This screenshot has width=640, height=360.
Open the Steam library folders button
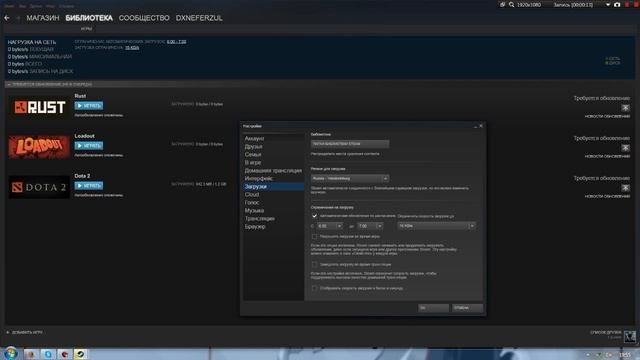[x=350, y=144]
